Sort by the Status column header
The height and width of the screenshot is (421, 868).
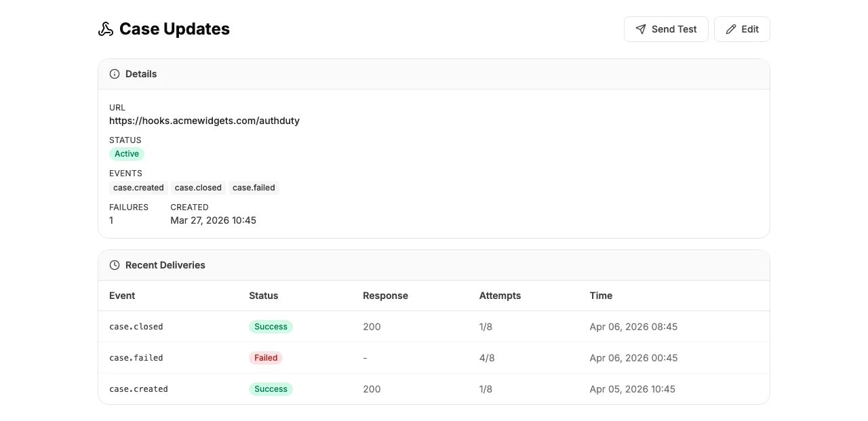pyautogui.click(x=263, y=296)
